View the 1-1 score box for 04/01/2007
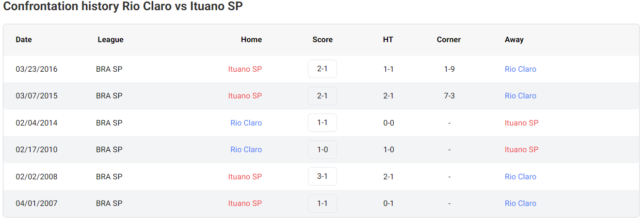Screen dimensions: 644x220 [x=322, y=204]
